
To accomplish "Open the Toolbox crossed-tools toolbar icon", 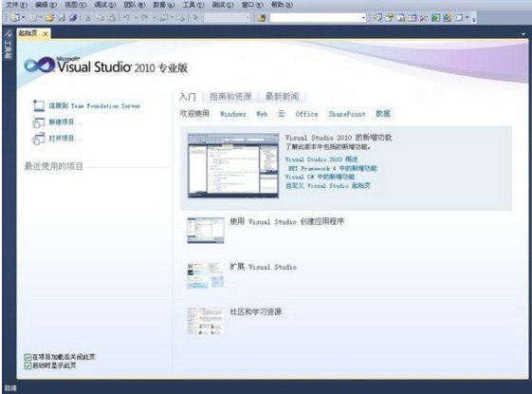I will click(x=424, y=17).
